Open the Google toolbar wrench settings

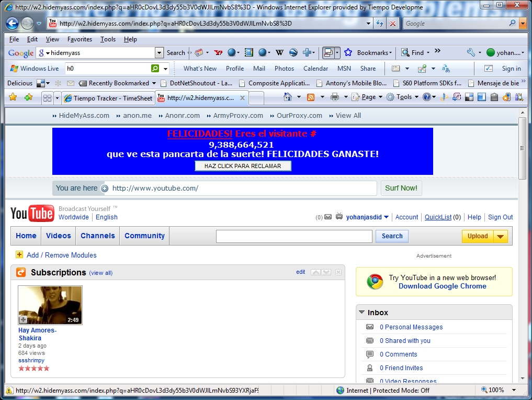coord(471,53)
